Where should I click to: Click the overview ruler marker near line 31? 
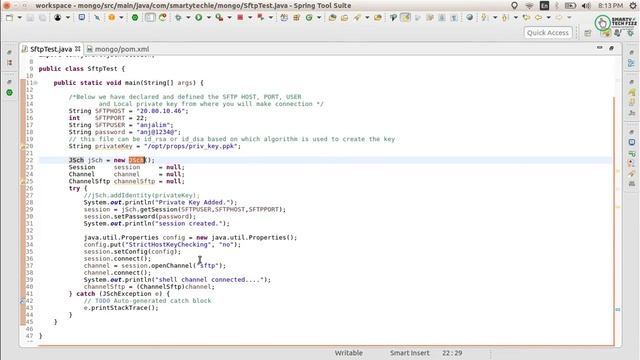point(618,207)
